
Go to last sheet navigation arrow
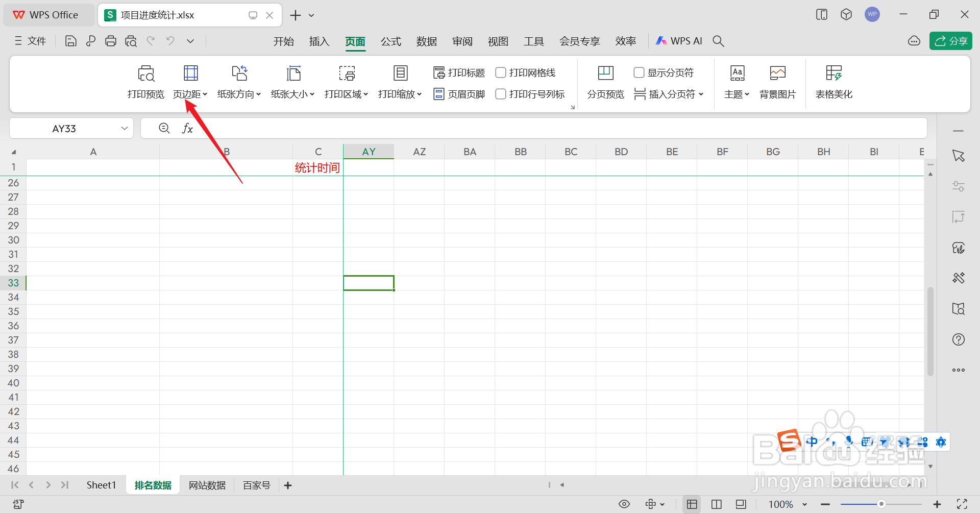coord(65,485)
